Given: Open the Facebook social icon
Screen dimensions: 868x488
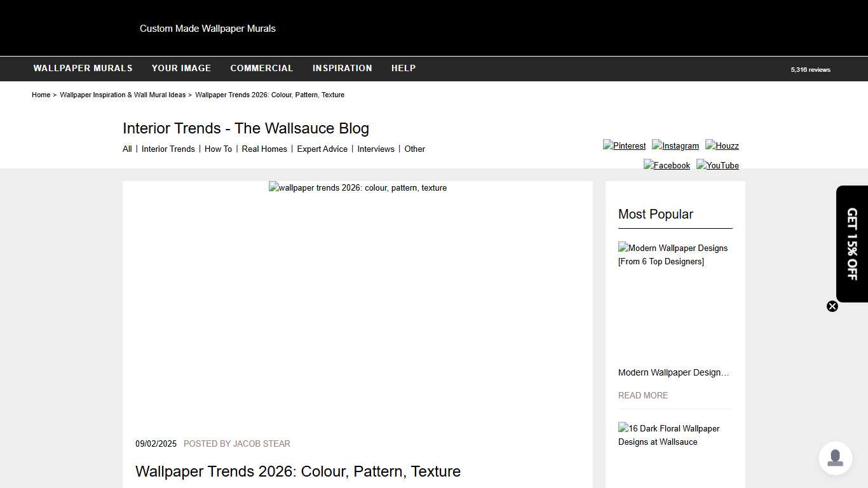Looking at the screenshot, I should click(x=667, y=165).
